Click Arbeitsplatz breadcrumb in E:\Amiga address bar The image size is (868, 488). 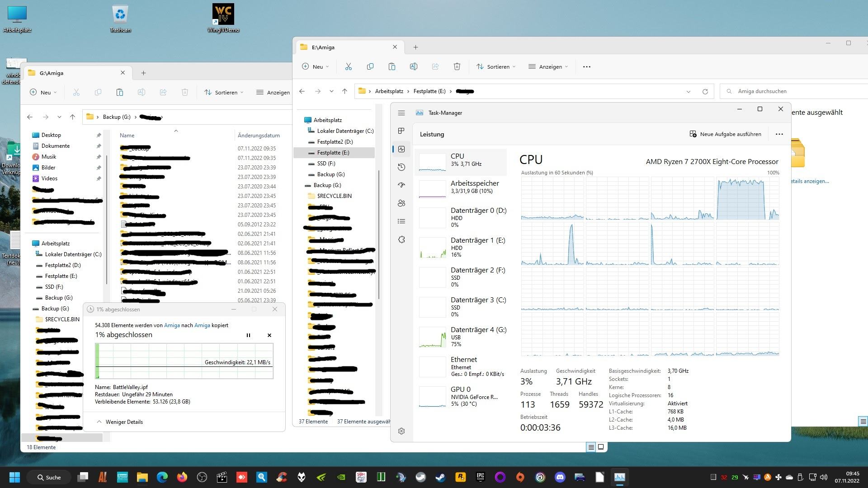[x=389, y=91]
